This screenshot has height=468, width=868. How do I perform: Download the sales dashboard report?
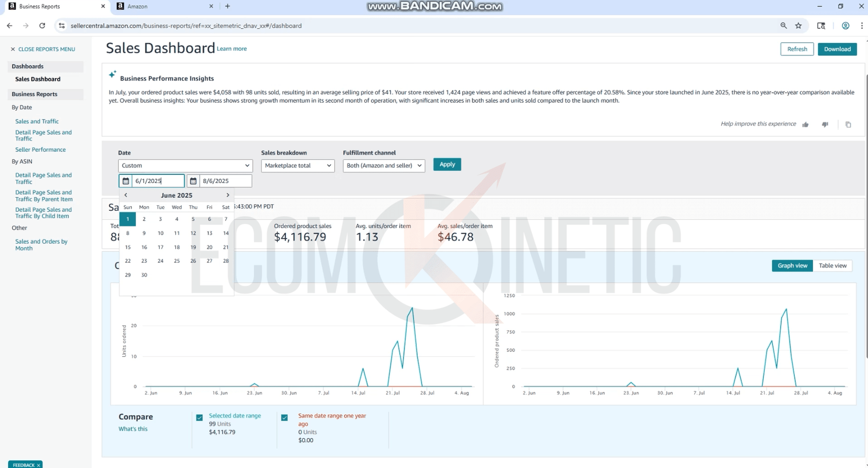click(x=837, y=49)
